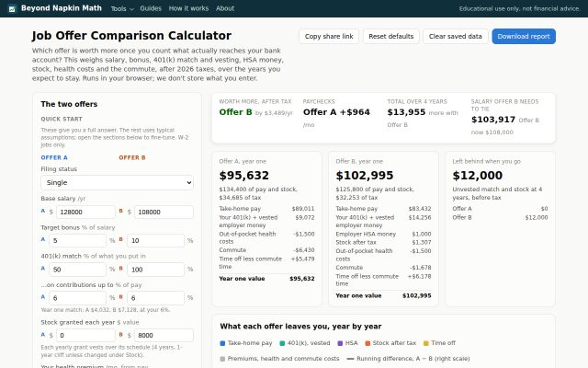Edit Offer A match contribution cap field
588x368 pixels.
pyautogui.click(x=78, y=298)
